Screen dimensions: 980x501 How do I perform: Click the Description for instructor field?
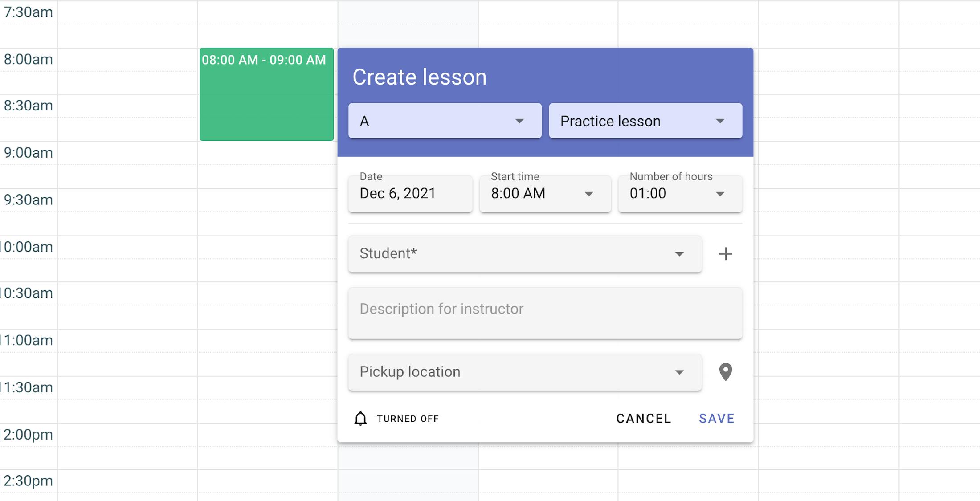tap(545, 313)
